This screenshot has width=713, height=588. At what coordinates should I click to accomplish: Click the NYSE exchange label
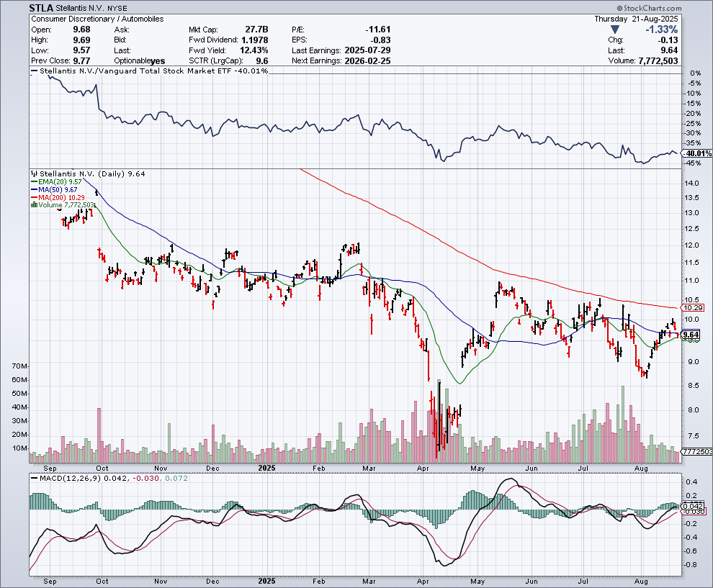pyautogui.click(x=117, y=9)
